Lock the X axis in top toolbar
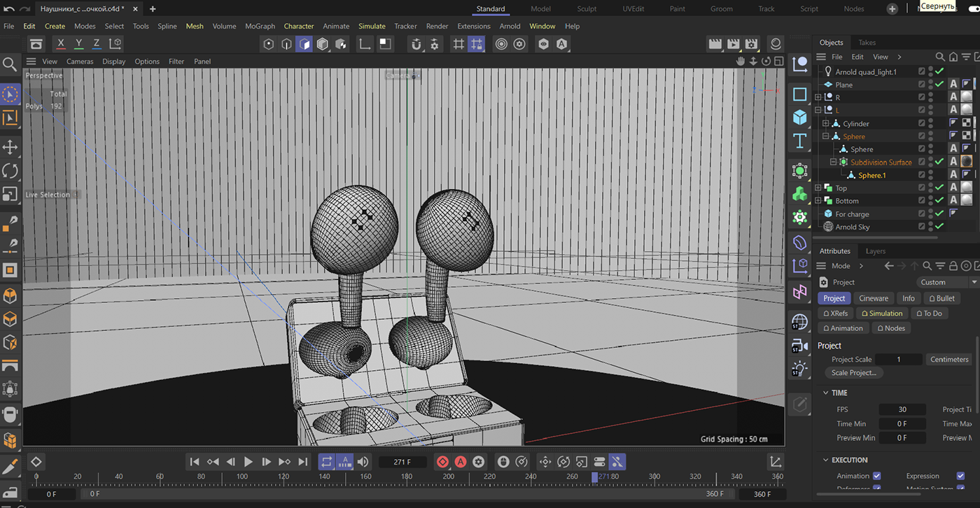The width and height of the screenshot is (980, 508). pos(61,43)
